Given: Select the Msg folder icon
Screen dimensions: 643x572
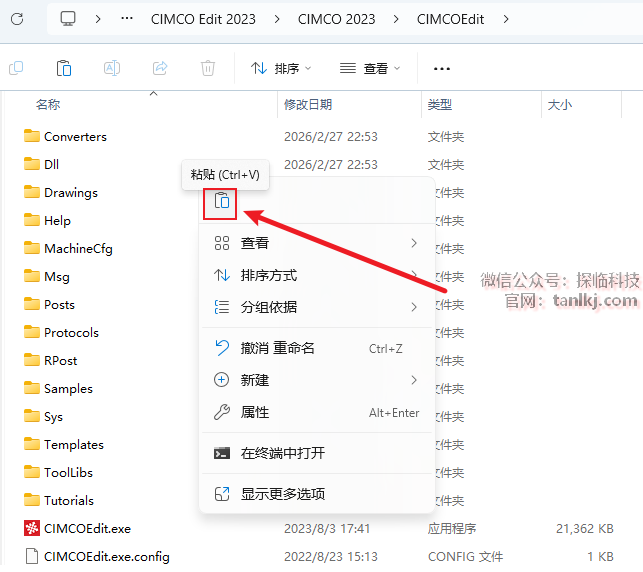Looking at the screenshot, I should click(x=32, y=276).
